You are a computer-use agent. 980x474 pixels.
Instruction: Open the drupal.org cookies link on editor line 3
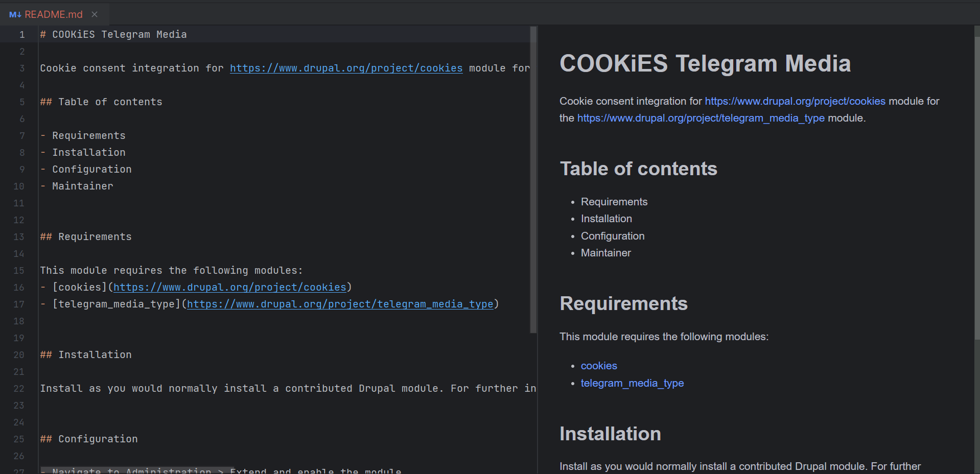click(346, 68)
